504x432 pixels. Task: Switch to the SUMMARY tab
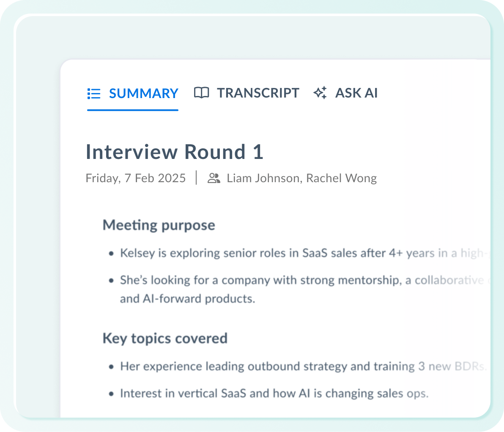(x=133, y=93)
